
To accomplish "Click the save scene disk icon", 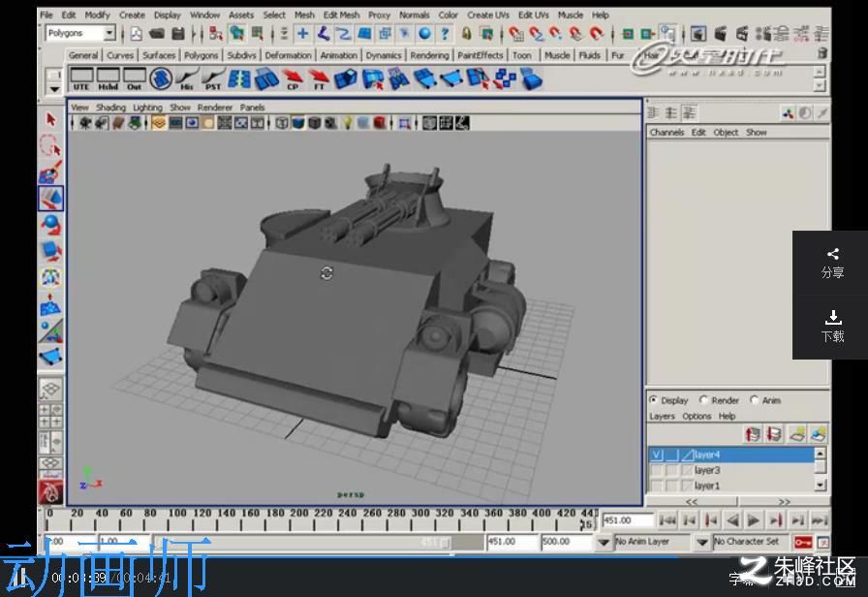I will 177,34.
